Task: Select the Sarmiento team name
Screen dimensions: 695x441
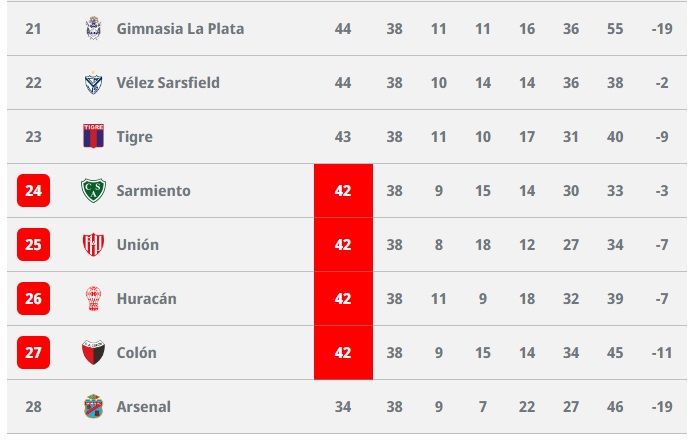Action: [x=153, y=191]
